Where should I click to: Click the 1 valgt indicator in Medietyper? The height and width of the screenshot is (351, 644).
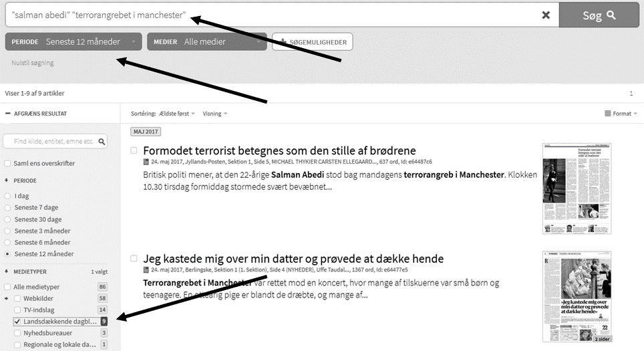tap(100, 271)
